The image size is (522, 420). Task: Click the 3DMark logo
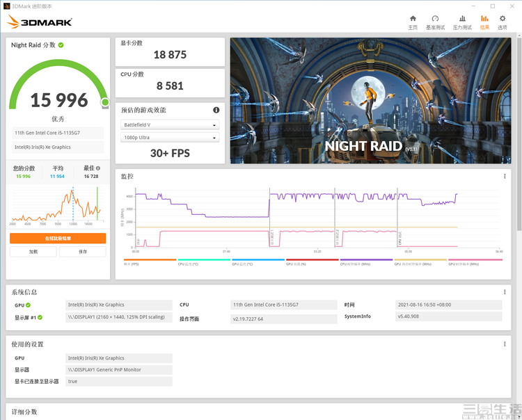click(39, 22)
